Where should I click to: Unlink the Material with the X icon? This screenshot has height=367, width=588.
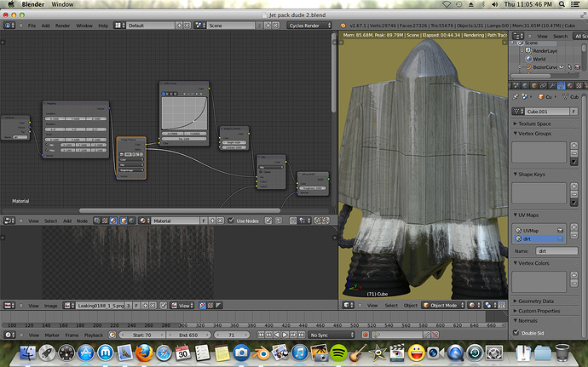[220, 221]
